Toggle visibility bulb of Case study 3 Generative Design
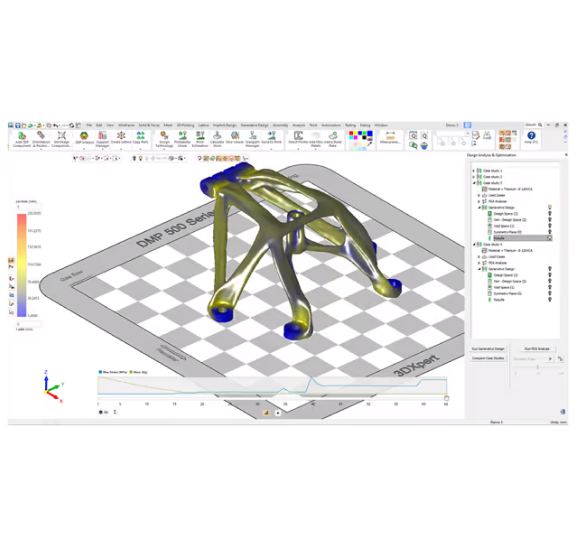The height and width of the screenshot is (547, 577). (550, 207)
